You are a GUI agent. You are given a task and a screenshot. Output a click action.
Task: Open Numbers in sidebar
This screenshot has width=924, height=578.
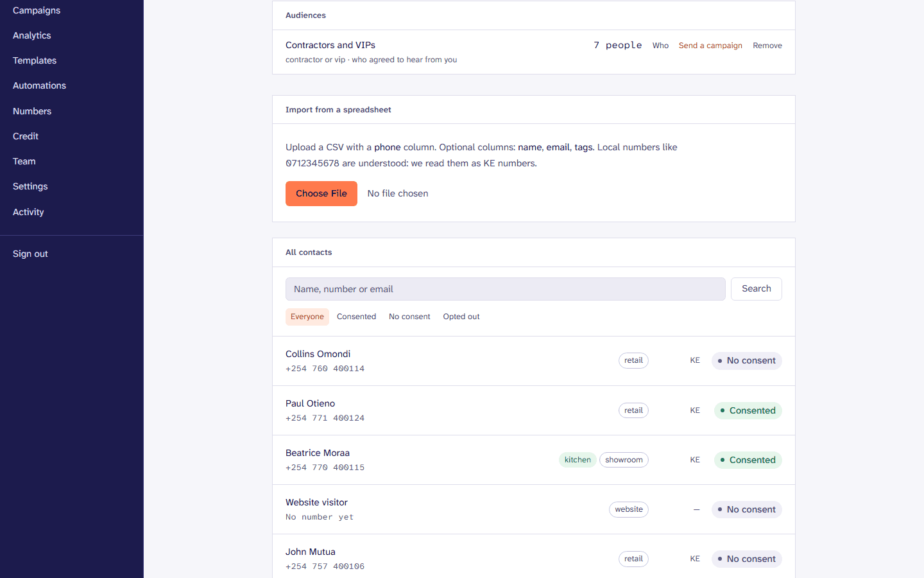click(32, 111)
